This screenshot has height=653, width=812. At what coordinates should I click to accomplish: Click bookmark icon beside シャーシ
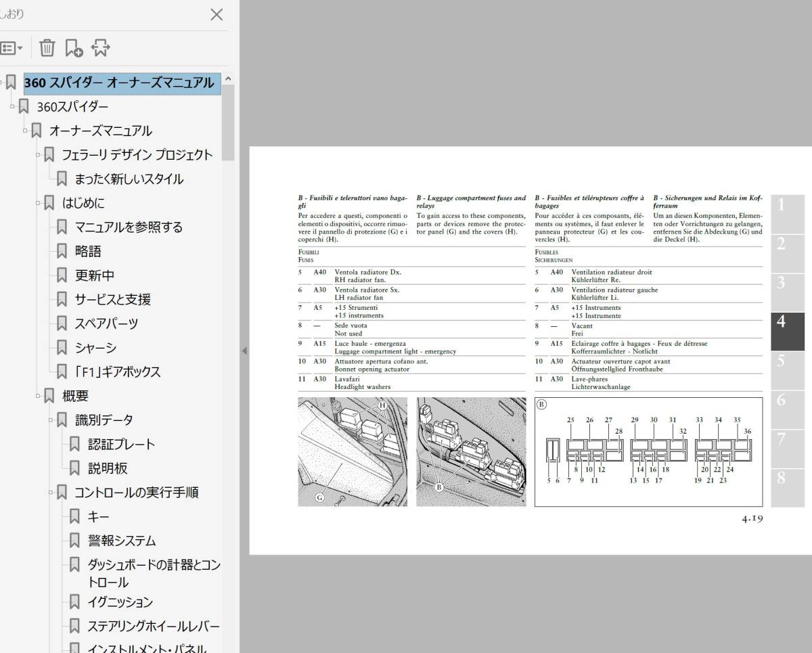pos(62,348)
